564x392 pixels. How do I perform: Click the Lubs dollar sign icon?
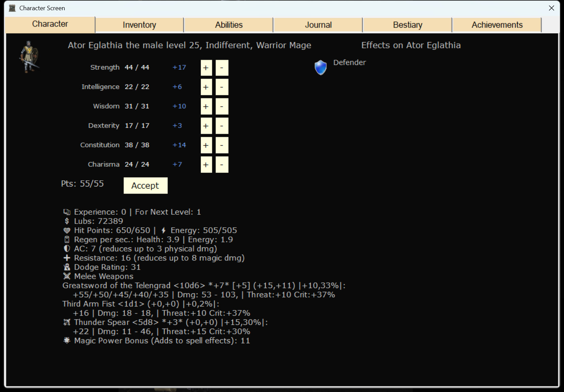67,221
